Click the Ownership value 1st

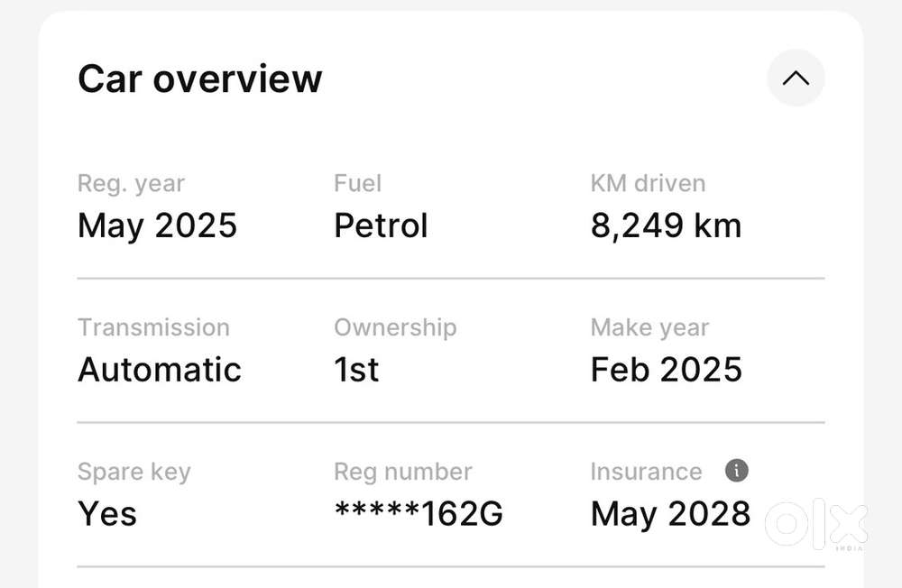pyautogui.click(x=355, y=369)
